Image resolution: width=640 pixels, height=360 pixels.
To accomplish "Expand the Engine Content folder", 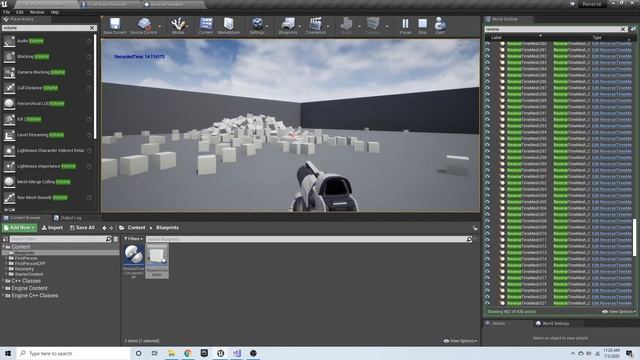I will coord(3,288).
